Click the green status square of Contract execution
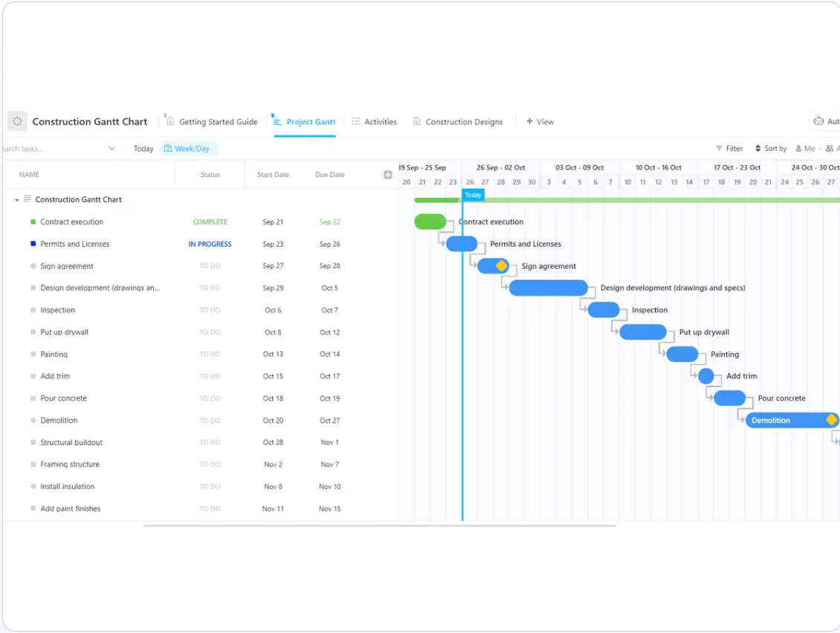The height and width of the screenshot is (633, 840). click(x=33, y=221)
